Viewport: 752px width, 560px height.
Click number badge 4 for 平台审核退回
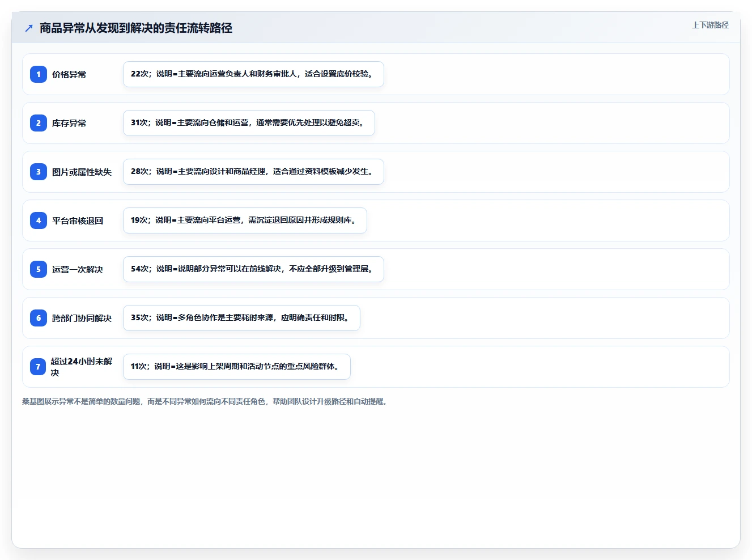click(39, 220)
